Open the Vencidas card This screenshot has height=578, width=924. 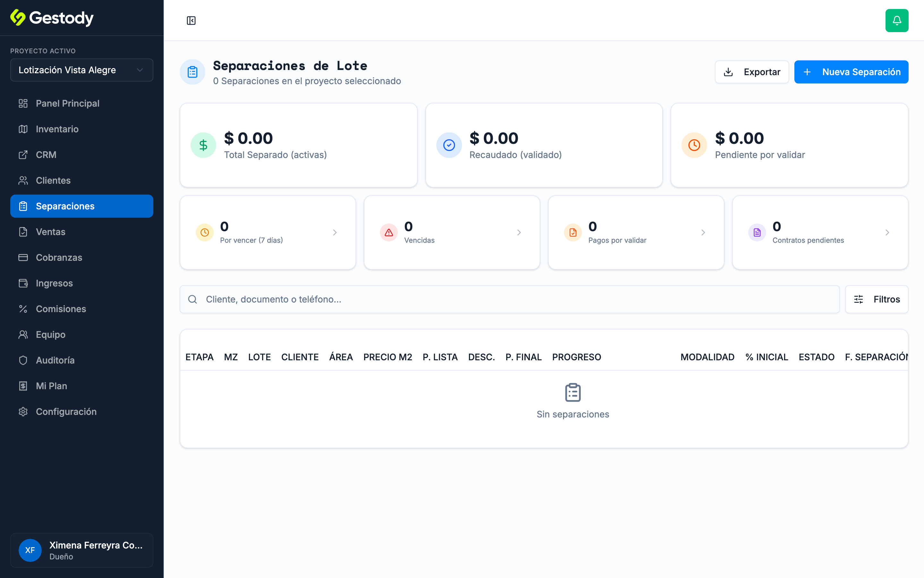coord(452,232)
